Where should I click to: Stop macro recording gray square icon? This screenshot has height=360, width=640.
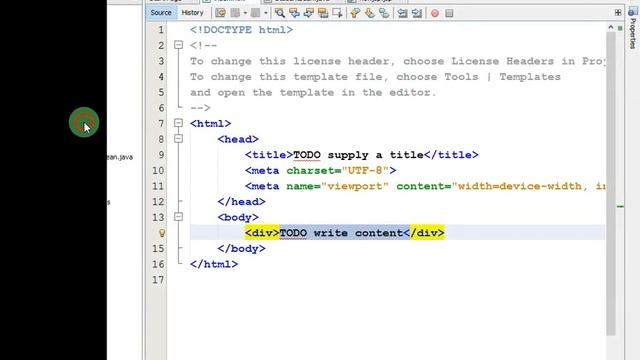449,13
